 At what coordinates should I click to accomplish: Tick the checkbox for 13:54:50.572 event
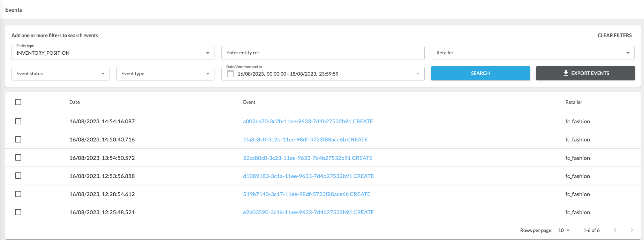tap(18, 158)
